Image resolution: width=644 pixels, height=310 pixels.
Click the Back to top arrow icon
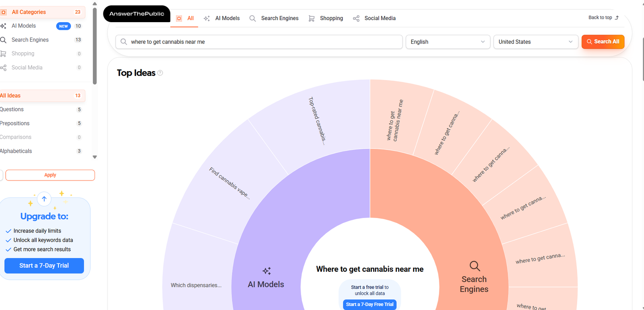tap(617, 18)
